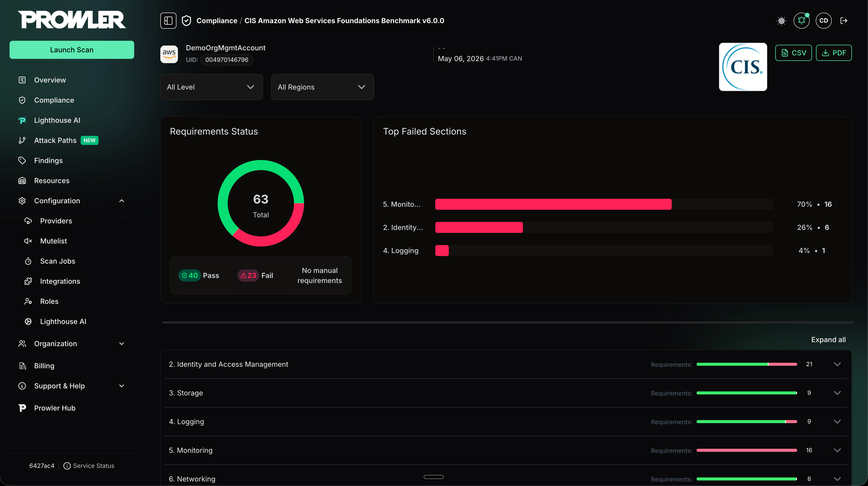Click the Organization people icon

click(x=22, y=344)
